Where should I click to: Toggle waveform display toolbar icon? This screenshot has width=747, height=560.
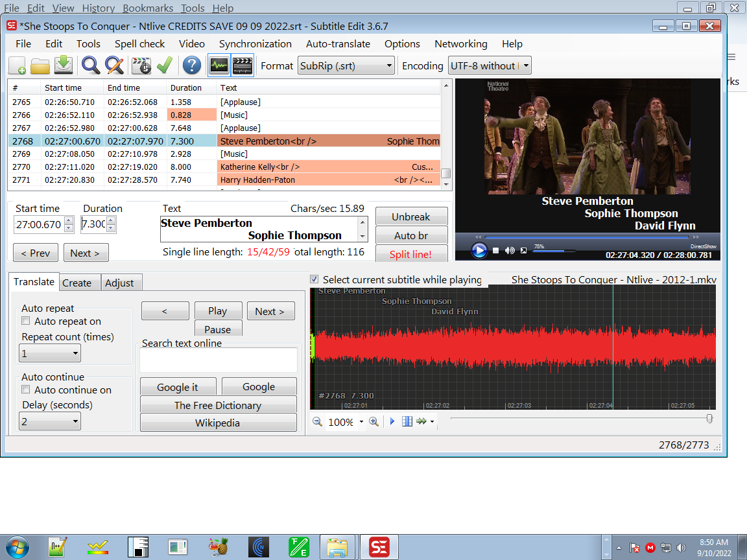pyautogui.click(x=219, y=65)
